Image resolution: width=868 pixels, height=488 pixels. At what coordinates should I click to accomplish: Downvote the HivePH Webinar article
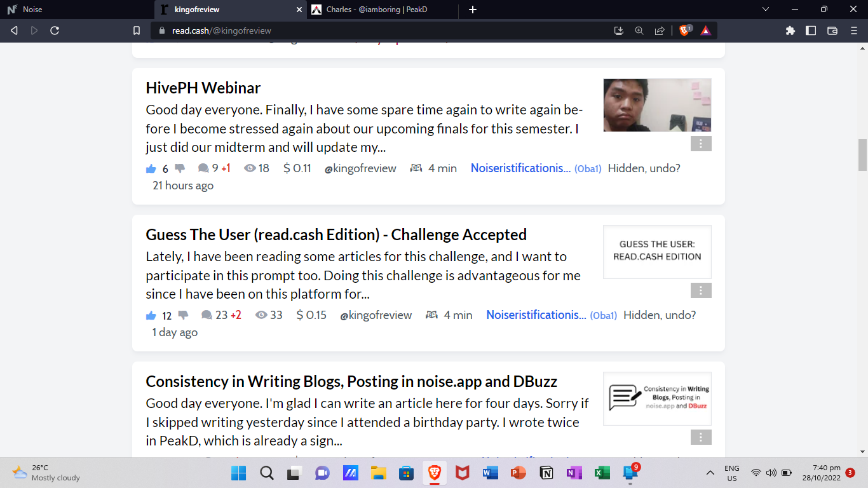[180, 168]
